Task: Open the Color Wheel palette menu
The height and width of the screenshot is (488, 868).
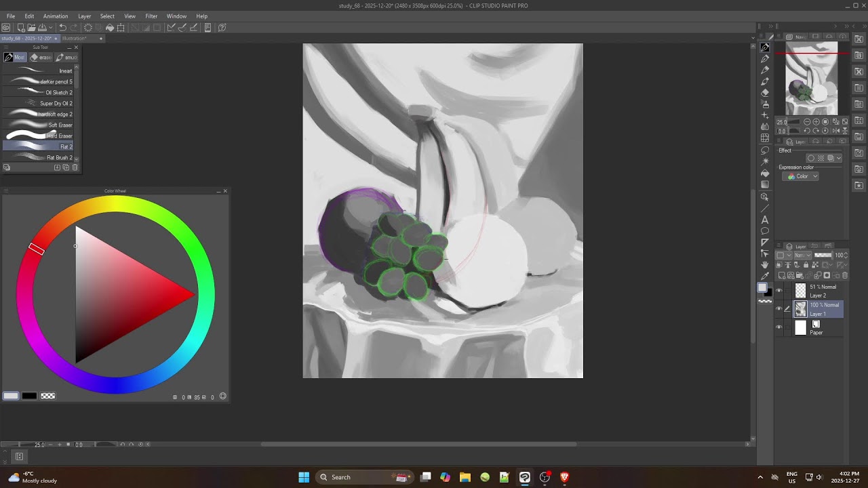Action: (x=5, y=191)
